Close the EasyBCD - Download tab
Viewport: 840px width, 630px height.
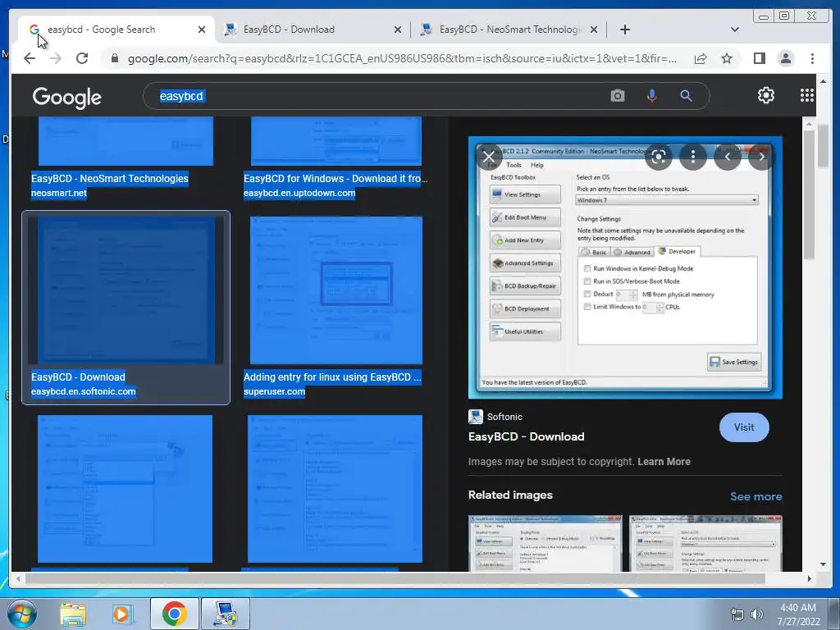[398, 30]
